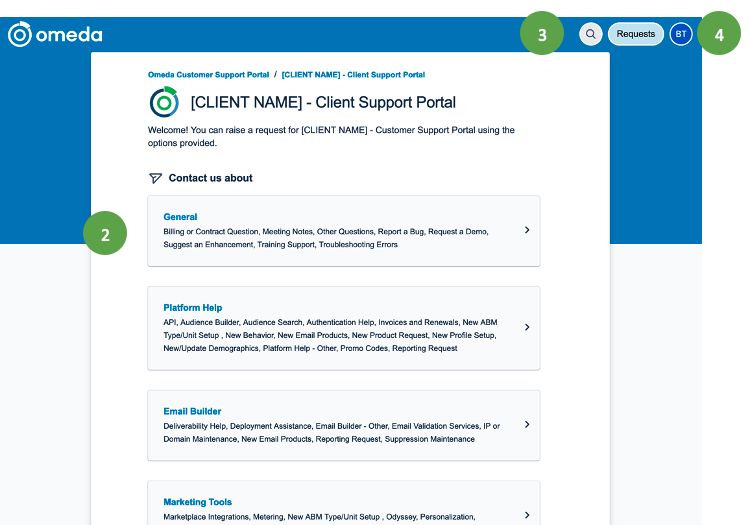750x525 pixels.
Task: Expand the Email Builder chevron arrow
Action: [527, 424]
